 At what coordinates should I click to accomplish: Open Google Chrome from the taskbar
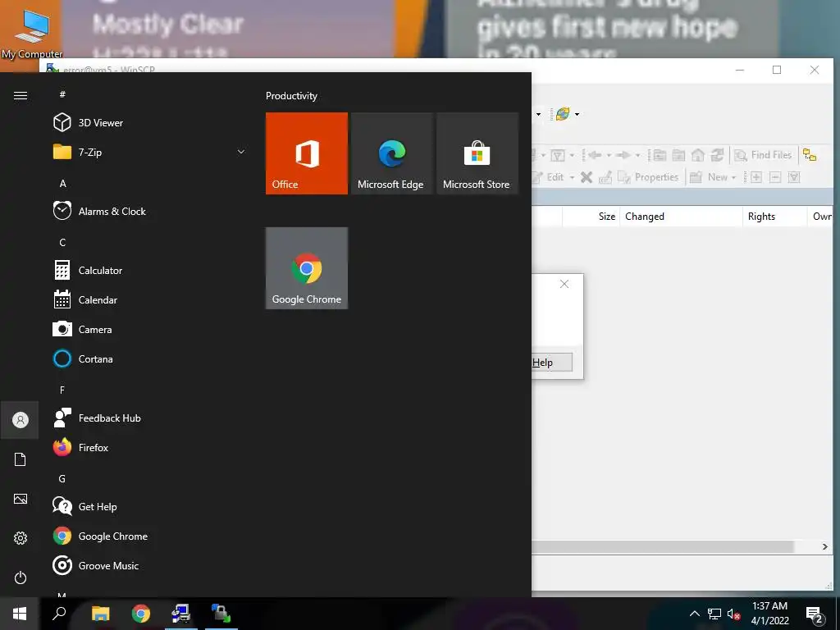(x=141, y=614)
